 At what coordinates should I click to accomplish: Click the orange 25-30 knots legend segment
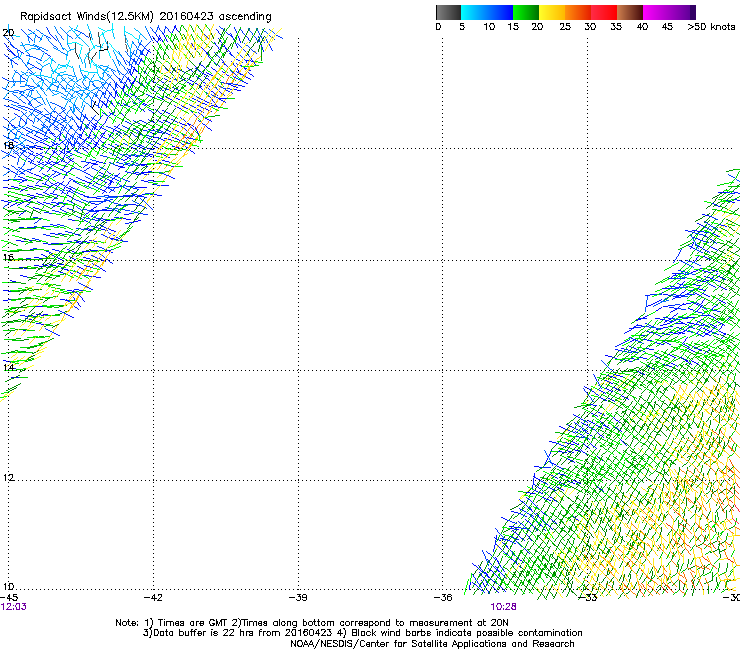tap(578, 12)
